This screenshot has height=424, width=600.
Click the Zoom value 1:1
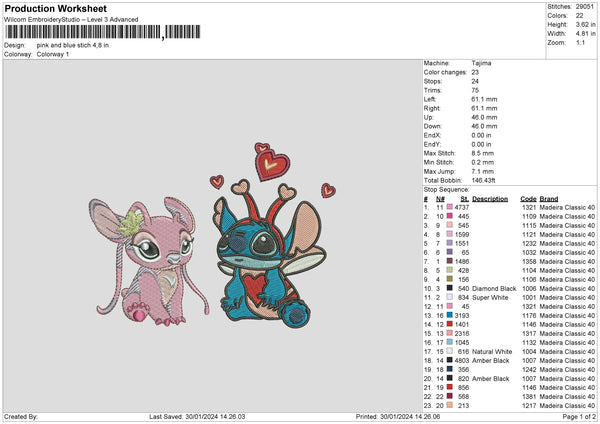pos(580,42)
